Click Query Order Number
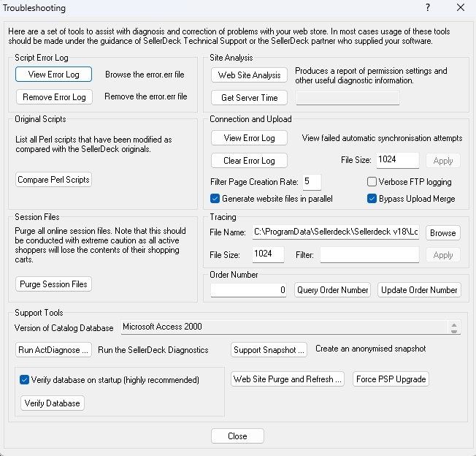 [x=332, y=290]
